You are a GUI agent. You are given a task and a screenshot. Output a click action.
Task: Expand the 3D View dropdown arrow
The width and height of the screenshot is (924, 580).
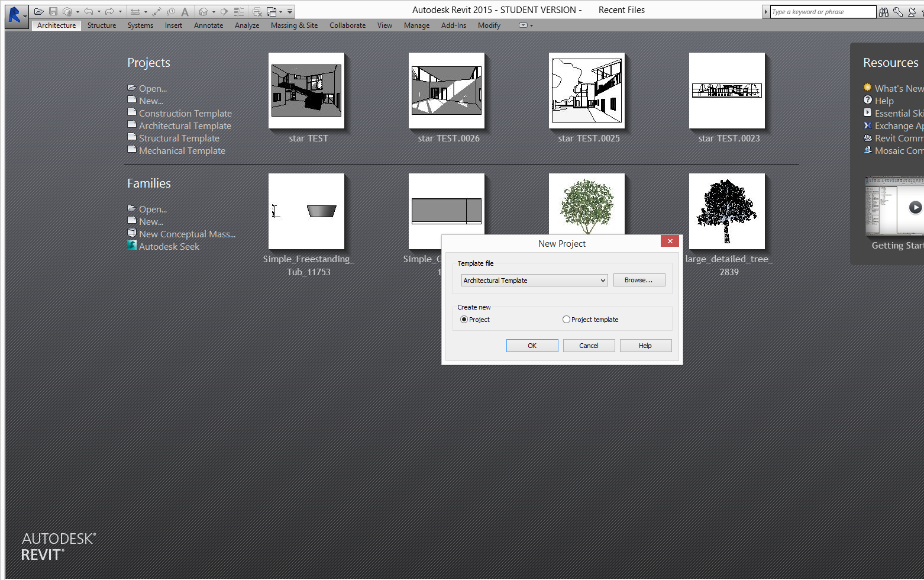[x=214, y=12]
